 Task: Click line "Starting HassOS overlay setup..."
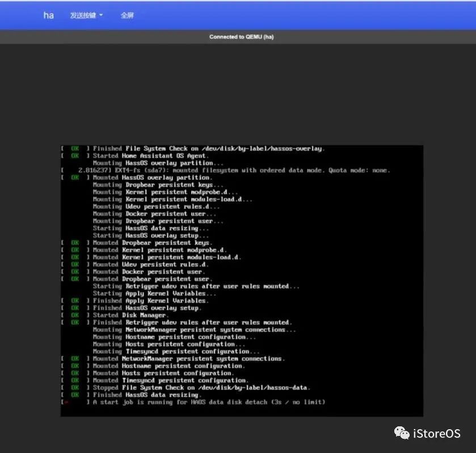pos(151,235)
